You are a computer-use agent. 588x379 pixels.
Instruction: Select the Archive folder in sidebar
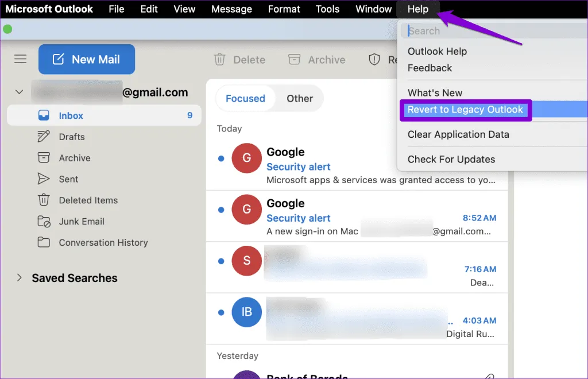pyautogui.click(x=74, y=158)
